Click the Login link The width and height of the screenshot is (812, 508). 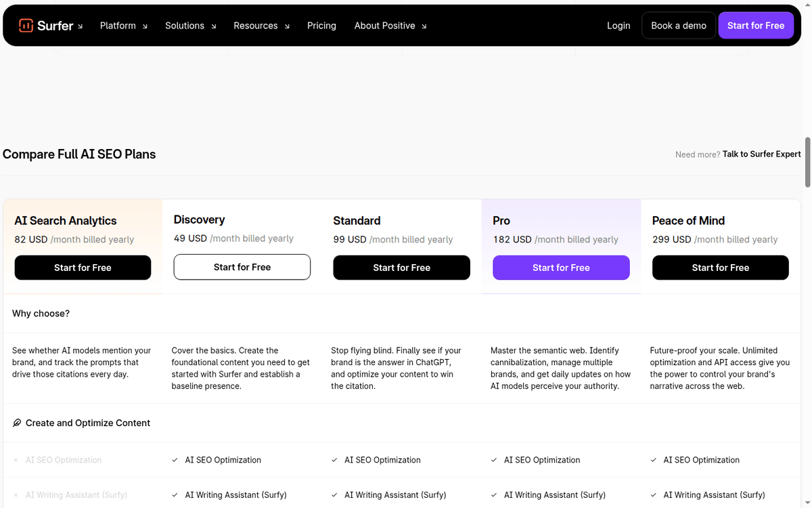[618, 26]
